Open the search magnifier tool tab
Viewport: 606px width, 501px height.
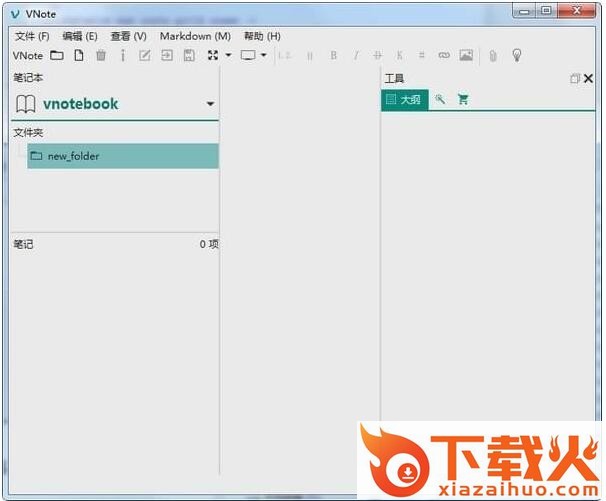coord(440,100)
